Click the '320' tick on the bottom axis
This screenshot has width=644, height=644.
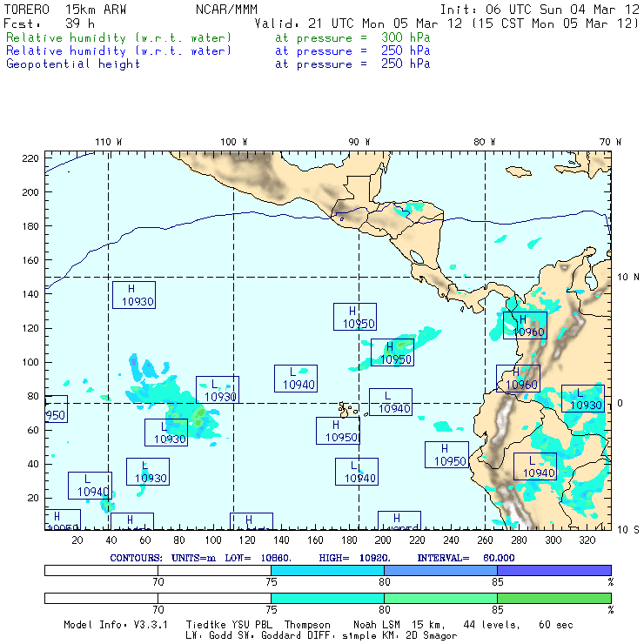click(x=587, y=540)
